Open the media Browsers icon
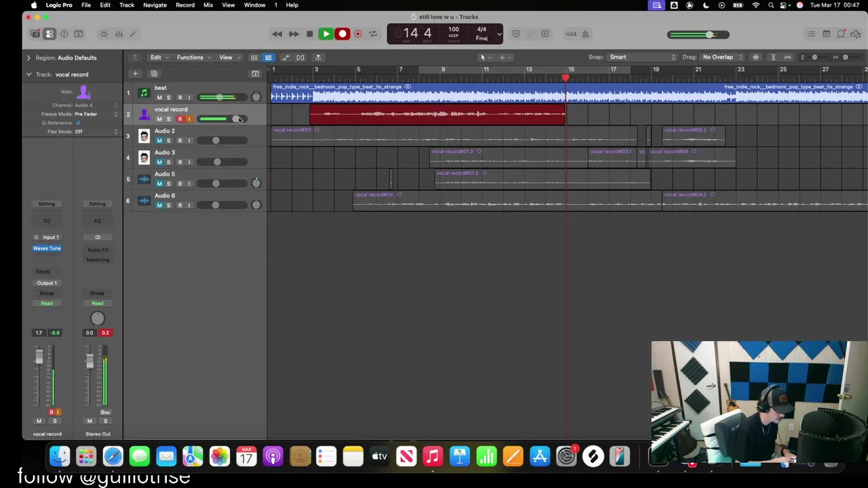The width and height of the screenshot is (868, 488). (x=856, y=34)
